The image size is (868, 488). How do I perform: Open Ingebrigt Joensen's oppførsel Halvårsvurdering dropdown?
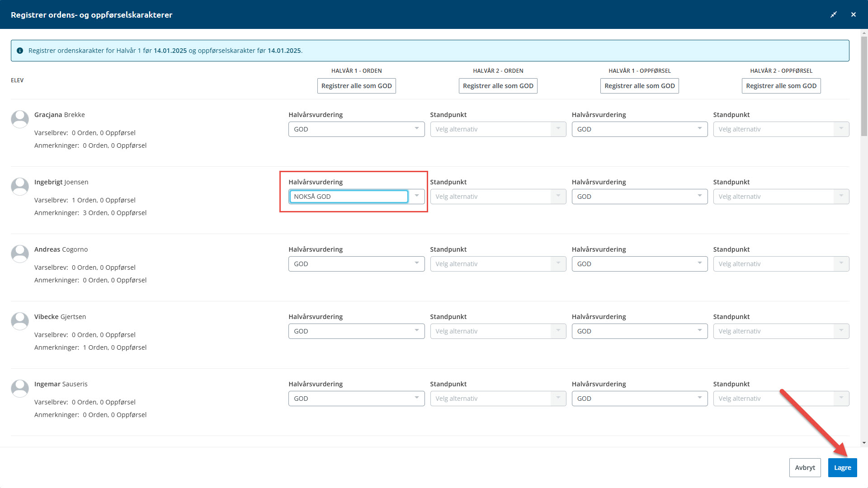639,197
